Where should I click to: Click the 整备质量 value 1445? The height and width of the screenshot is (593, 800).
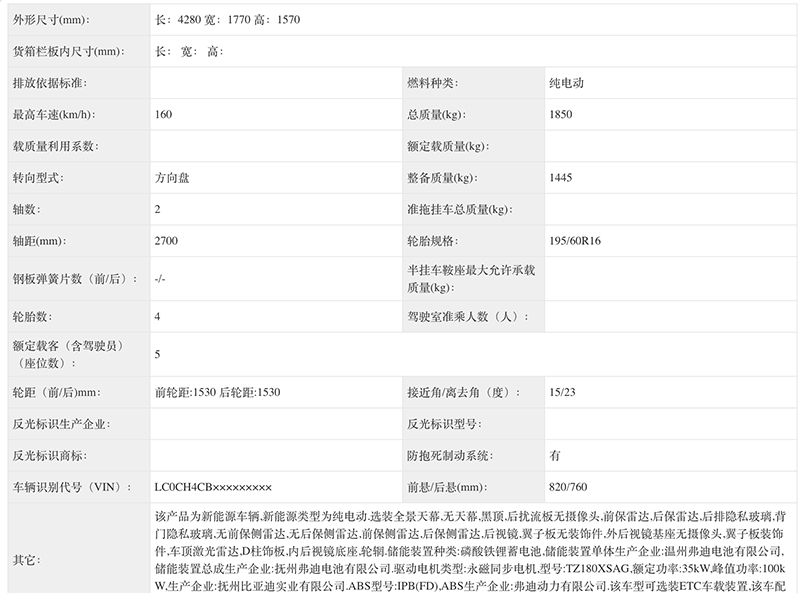tap(561, 178)
